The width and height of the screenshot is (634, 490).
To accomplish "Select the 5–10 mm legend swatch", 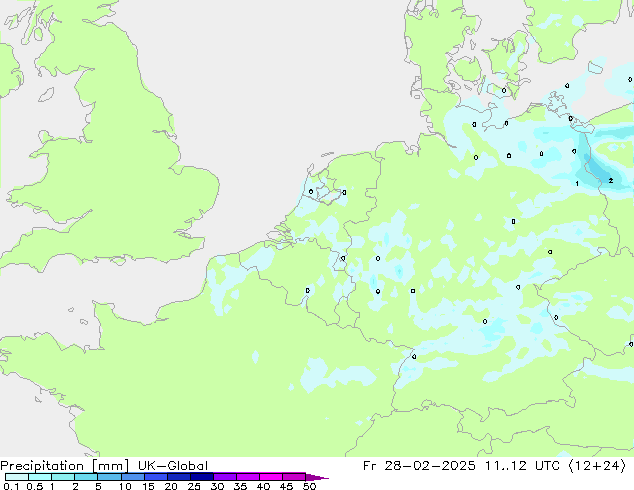I will click(109, 477).
